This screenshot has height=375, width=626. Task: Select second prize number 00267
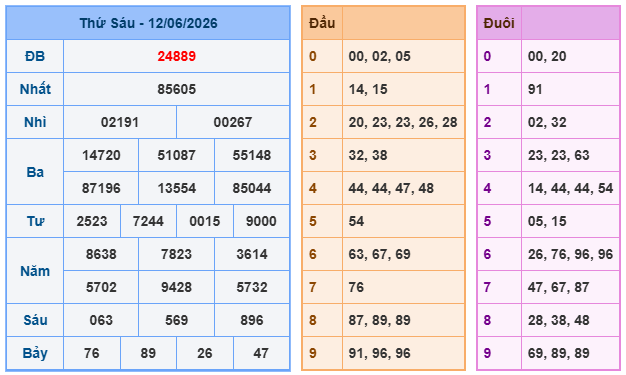[233, 122]
